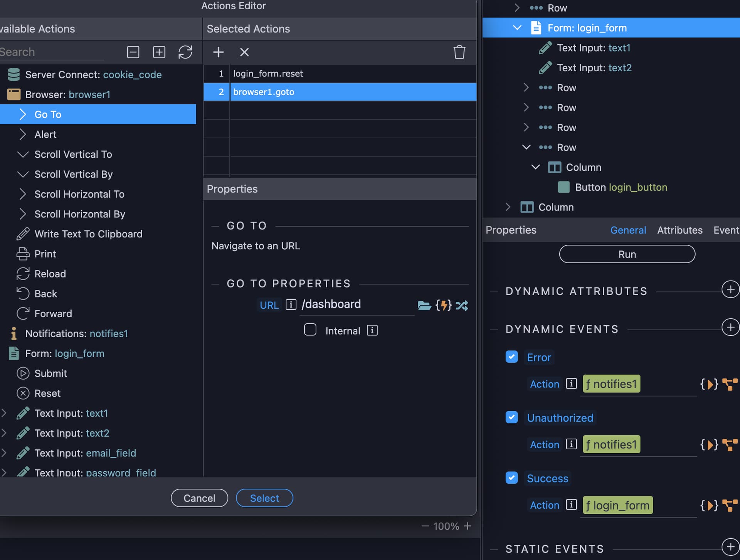Open the Events properties tab
Viewport: 740px width, 560px height.
coord(726,230)
